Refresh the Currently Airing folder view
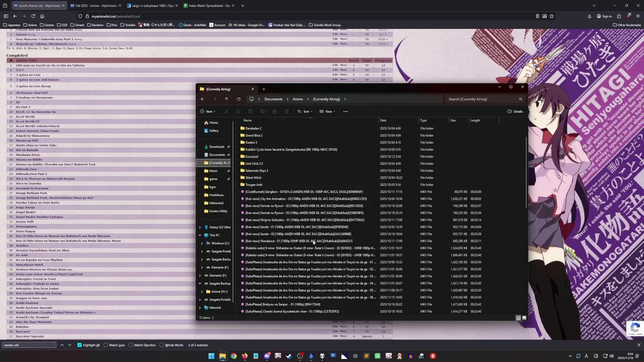 pos(238,99)
